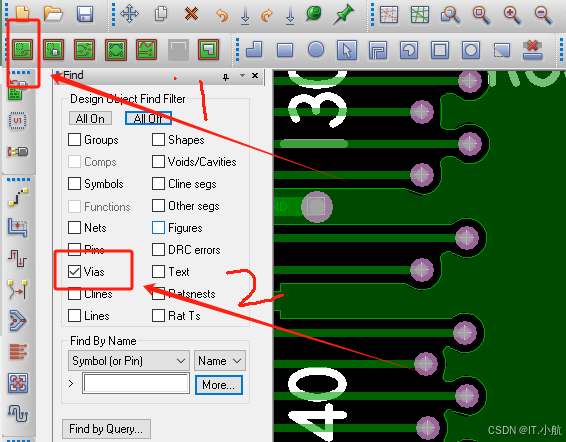This screenshot has width=566, height=442.
Task: Save the design with the floppy disk icon
Action: pos(85,14)
